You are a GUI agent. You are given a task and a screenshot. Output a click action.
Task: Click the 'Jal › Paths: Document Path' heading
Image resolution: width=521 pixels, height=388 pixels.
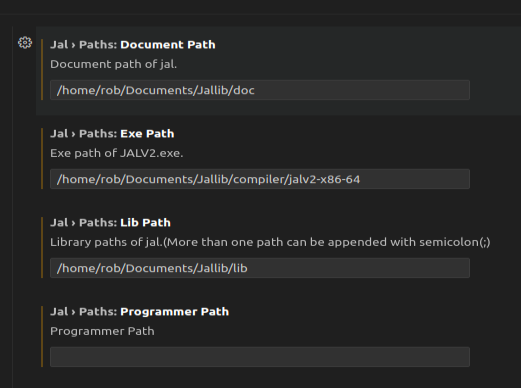(133, 45)
